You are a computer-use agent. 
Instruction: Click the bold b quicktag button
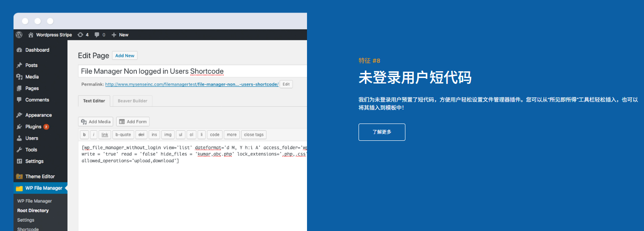pyautogui.click(x=84, y=135)
